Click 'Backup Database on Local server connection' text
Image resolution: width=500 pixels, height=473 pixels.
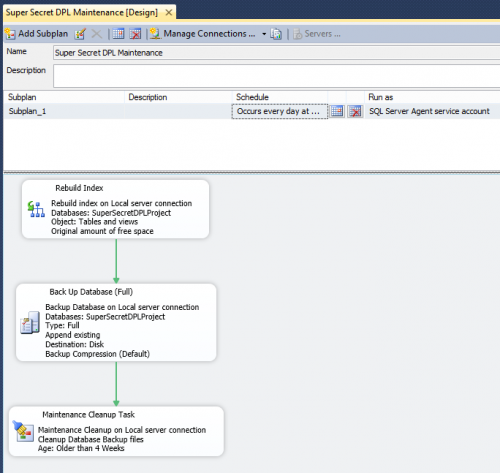[x=122, y=307]
